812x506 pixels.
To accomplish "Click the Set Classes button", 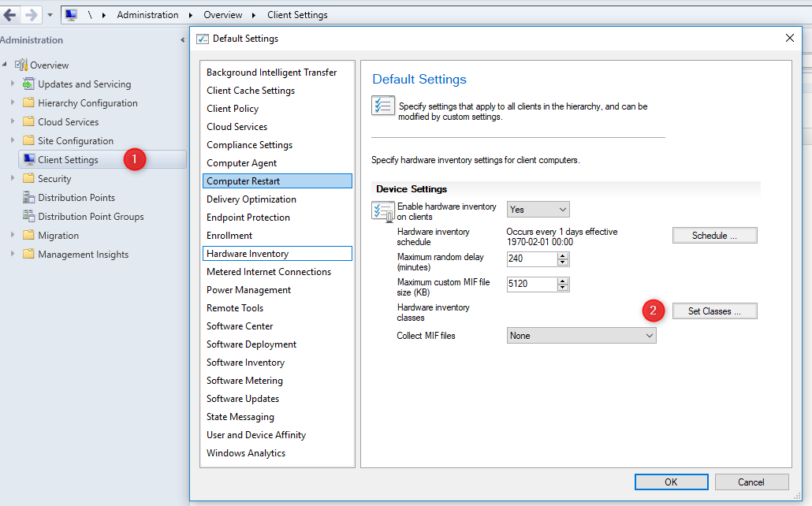I will (715, 311).
